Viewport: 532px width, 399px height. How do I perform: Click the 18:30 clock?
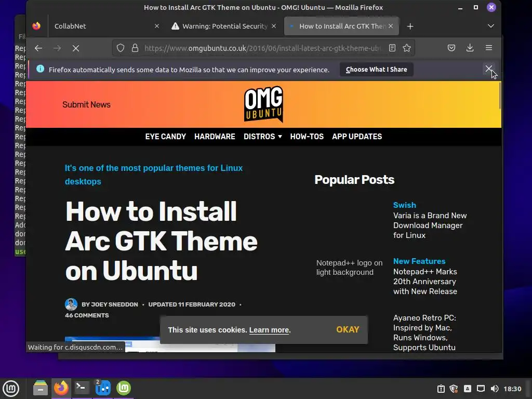512,389
